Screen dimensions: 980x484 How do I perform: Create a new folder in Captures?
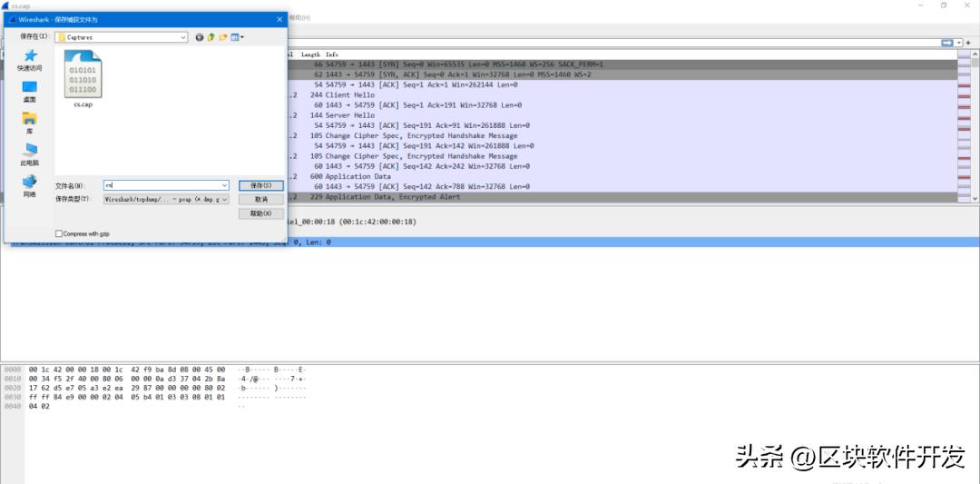[x=222, y=37]
